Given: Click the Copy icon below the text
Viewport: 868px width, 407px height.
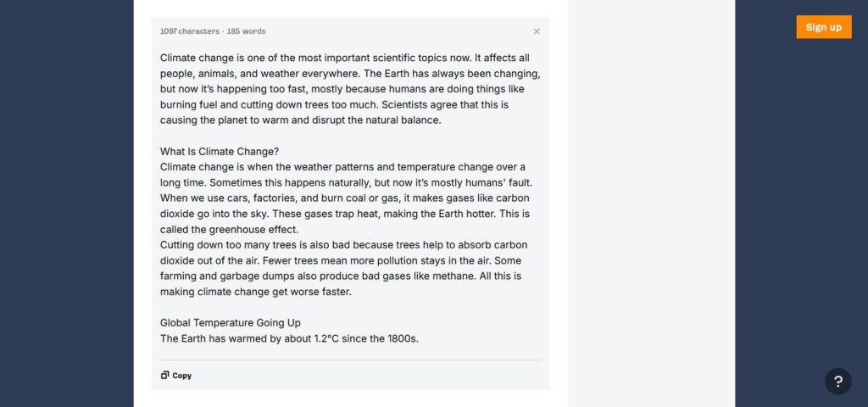Looking at the screenshot, I should (164, 376).
